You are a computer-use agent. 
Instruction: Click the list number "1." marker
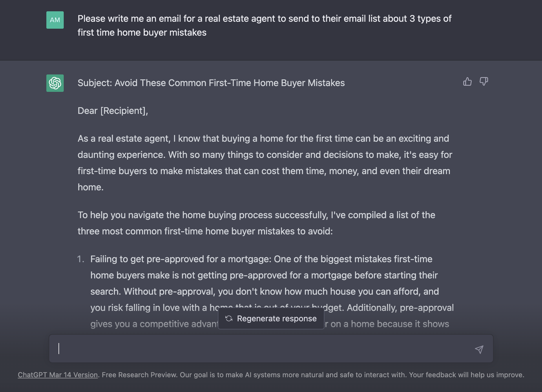coord(81,259)
